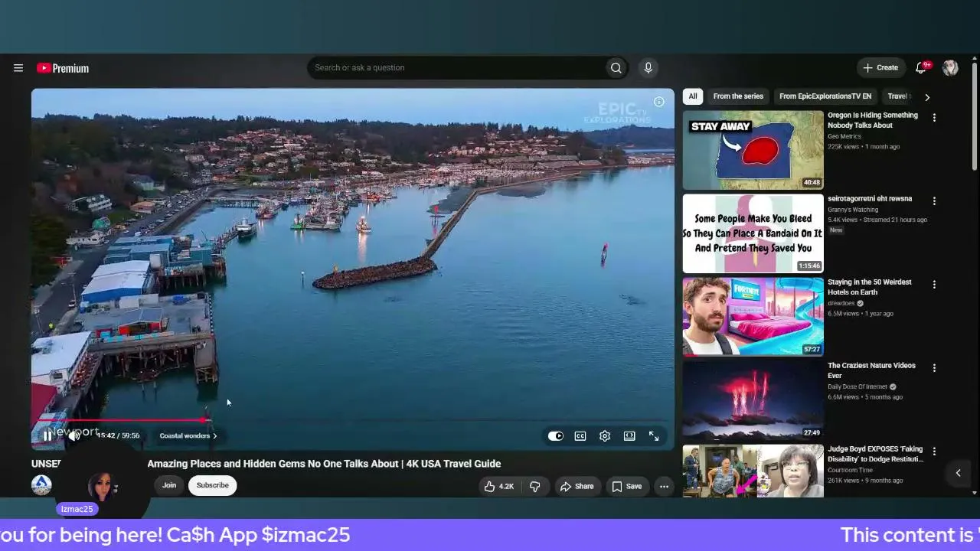The width and height of the screenshot is (980, 551).
Task: Show the video info card icon
Action: [x=658, y=102]
